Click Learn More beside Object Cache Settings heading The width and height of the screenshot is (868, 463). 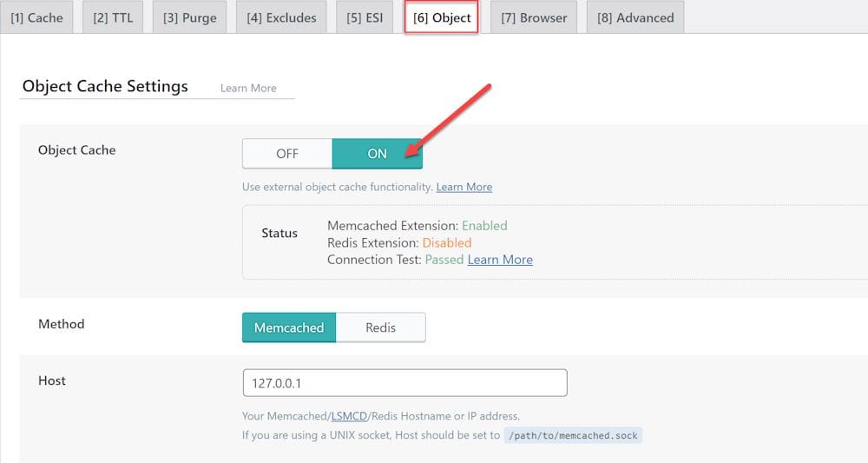tap(248, 88)
